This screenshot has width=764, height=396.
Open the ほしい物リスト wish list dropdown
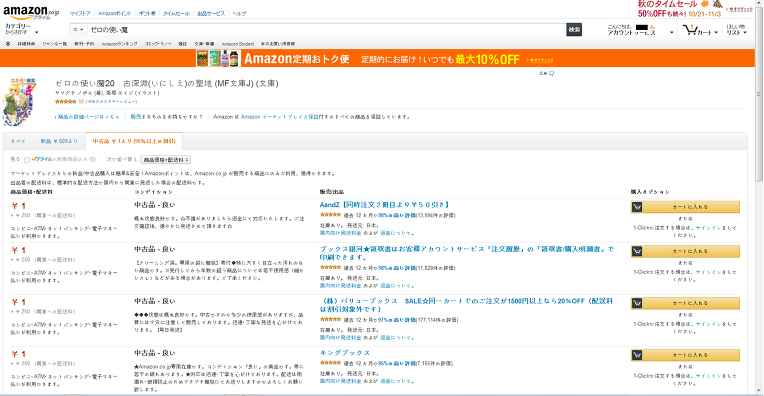(736, 30)
